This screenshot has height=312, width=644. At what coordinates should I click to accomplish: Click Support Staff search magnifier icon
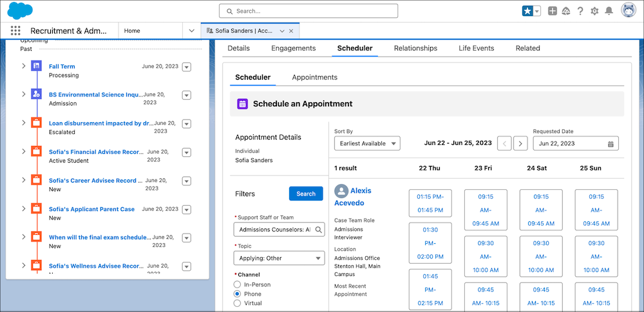pos(318,230)
